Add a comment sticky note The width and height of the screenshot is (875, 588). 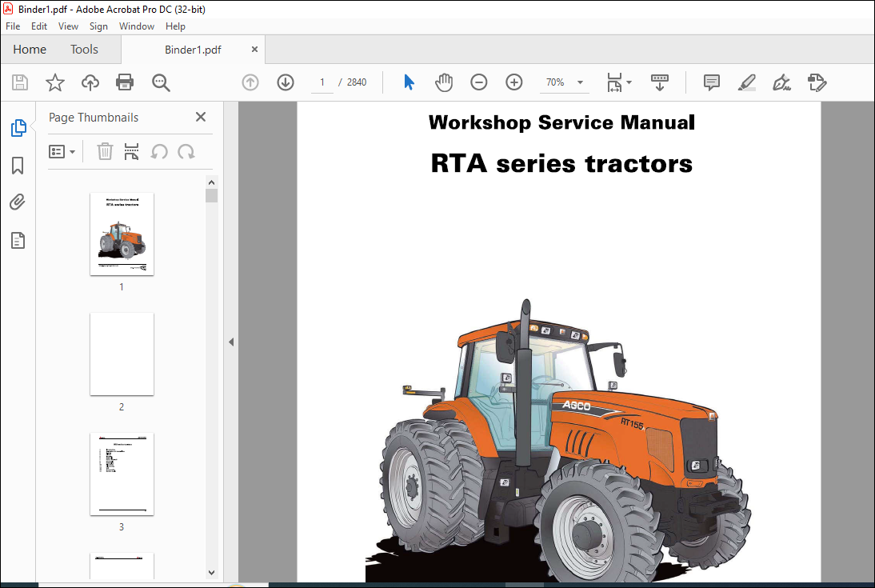(x=712, y=82)
